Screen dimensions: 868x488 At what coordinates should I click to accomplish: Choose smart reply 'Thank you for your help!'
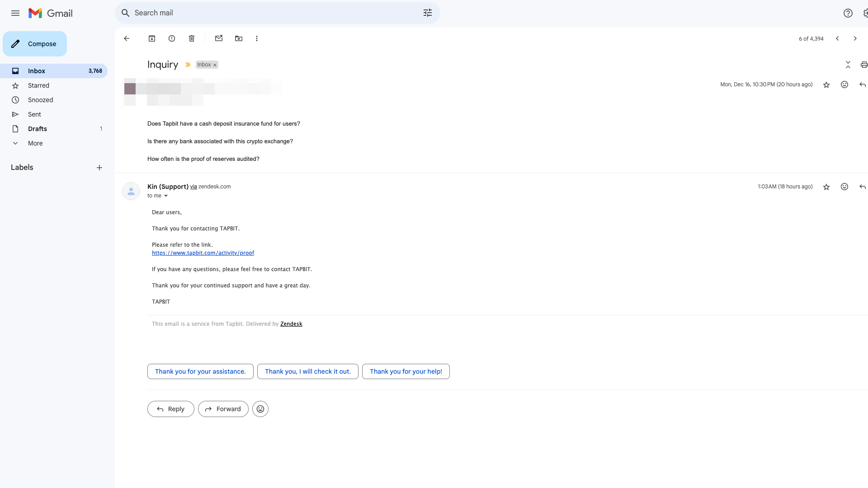(x=406, y=371)
